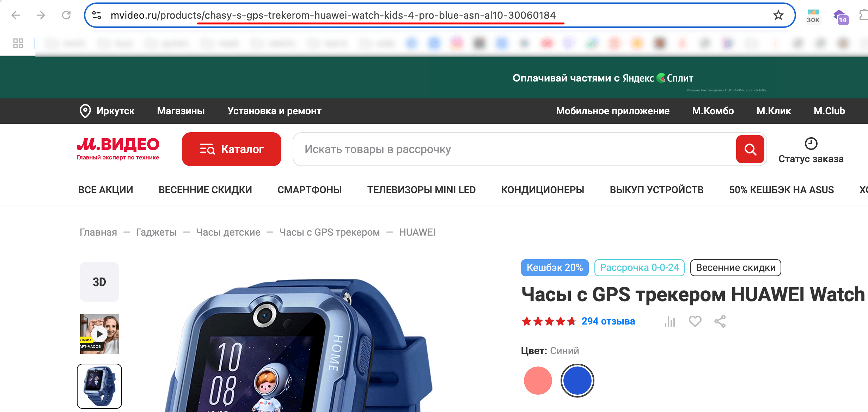This screenshot has width=868, height=412.
Task: Open ТЕЛЕВИЗОРЫ MINI LED menu item
Action: click(x=421, y=190)
